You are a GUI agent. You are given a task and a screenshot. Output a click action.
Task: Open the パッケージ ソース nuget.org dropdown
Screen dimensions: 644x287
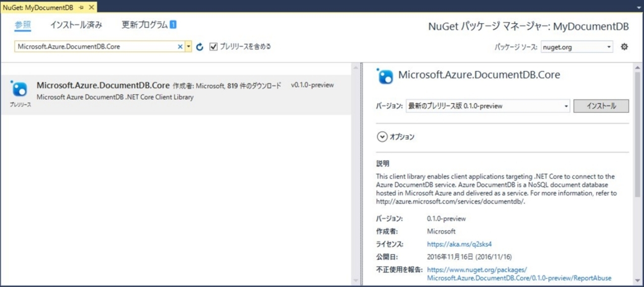577,47
